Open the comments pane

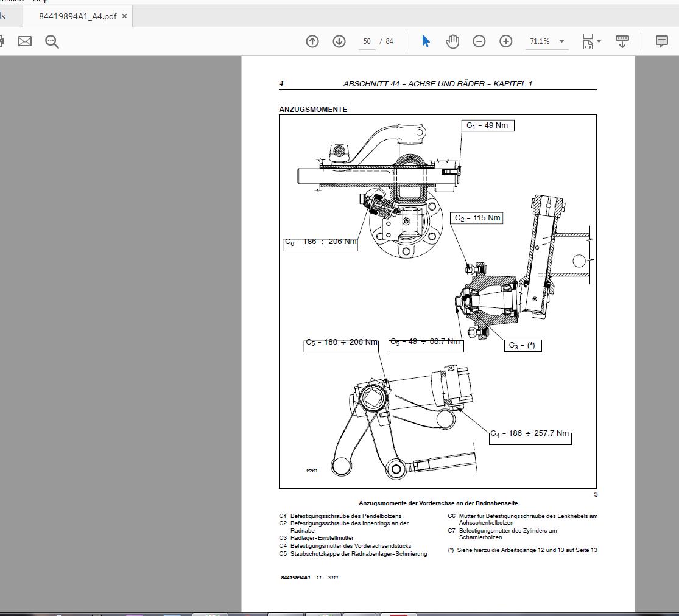coord(661,41)
